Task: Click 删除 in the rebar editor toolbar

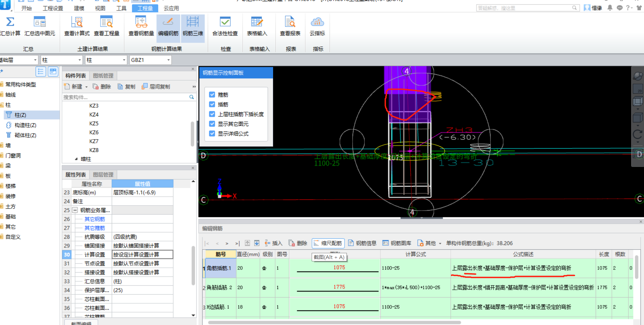Action: coord(298,243)
